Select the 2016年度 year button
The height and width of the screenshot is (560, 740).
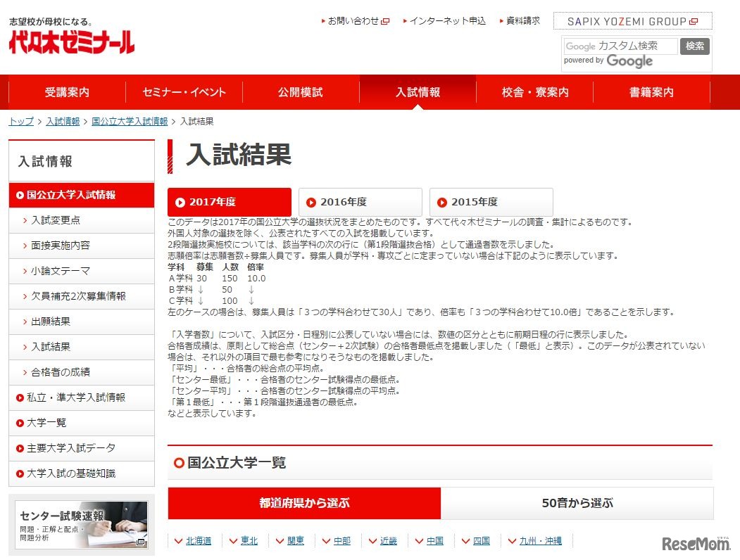[359, 202]
